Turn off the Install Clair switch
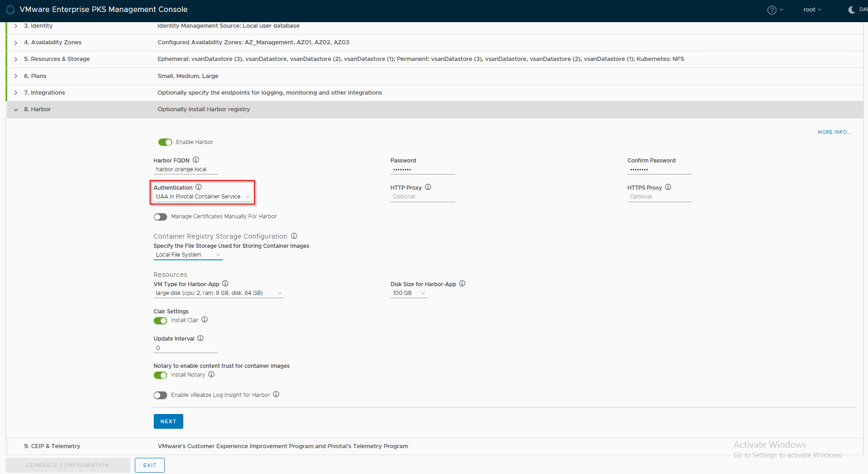 point(160,321)
